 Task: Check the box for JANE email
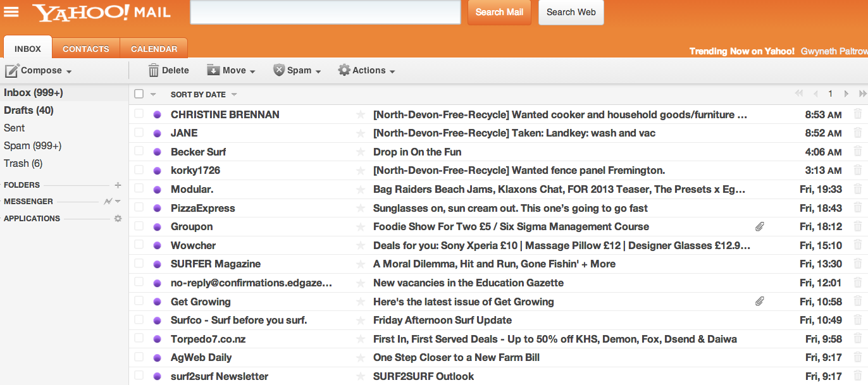click(139, 133)
